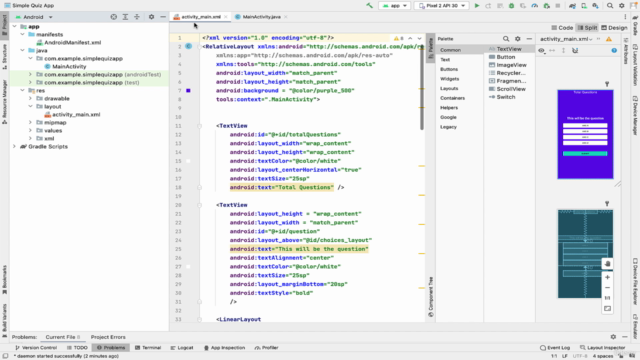Open design view help question icon

pyautogui.click(x=614, y=50)
